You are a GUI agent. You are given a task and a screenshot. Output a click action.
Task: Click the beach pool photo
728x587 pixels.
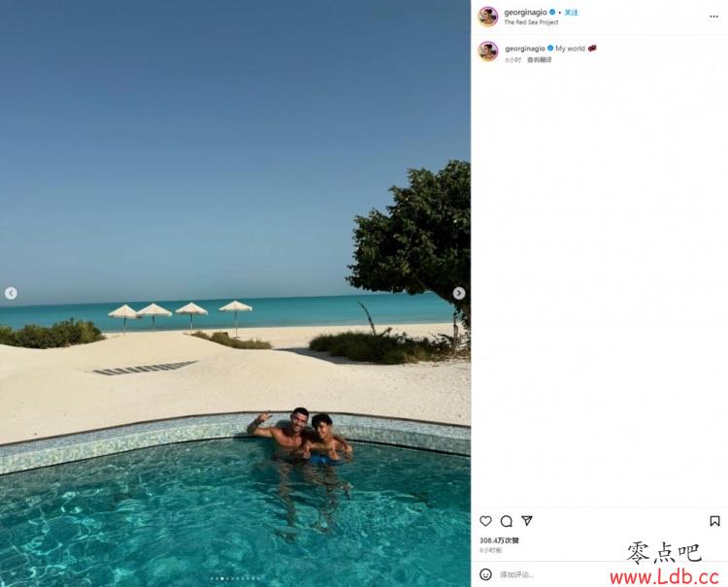pyautogui.click(x=235, y=293)
